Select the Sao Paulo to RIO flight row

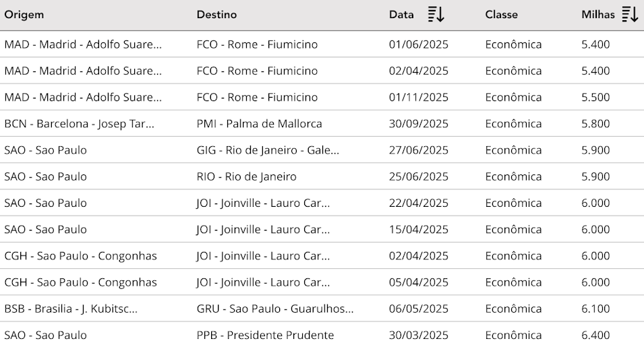click(x=322, y=177)
